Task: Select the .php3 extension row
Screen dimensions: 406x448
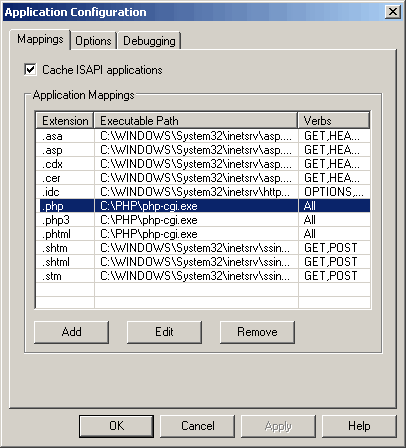Action: pyautogui.click(x=203, y=220)
